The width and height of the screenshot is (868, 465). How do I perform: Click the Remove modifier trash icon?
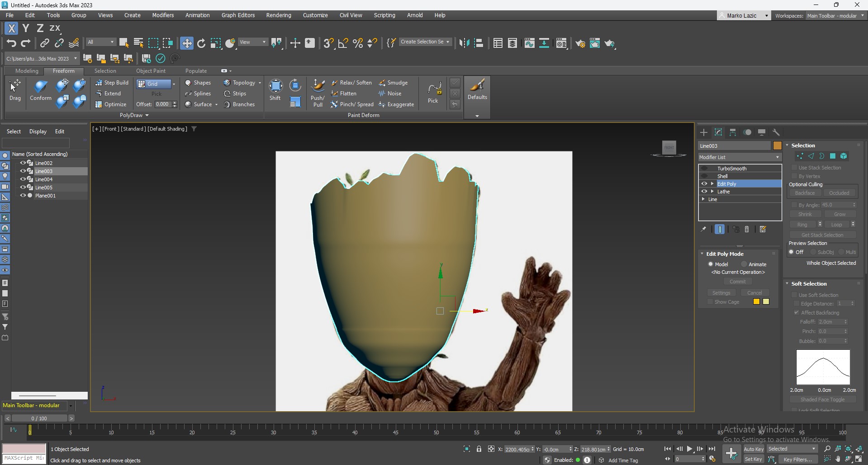click(x=747, y=230)
